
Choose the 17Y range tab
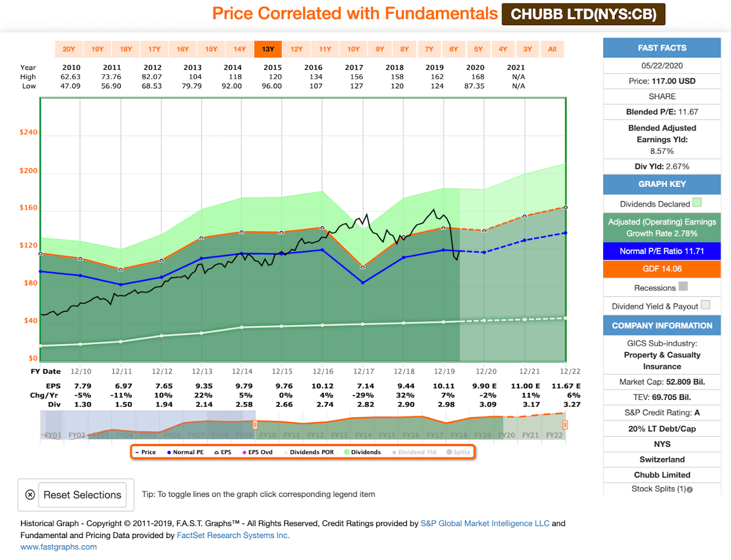click(155, 49)
